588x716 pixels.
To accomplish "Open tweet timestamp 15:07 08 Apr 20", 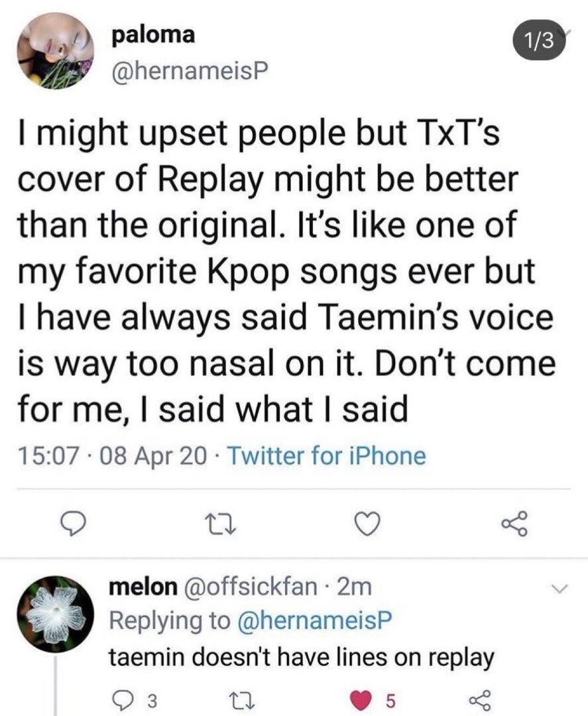I will coord(112,456).
